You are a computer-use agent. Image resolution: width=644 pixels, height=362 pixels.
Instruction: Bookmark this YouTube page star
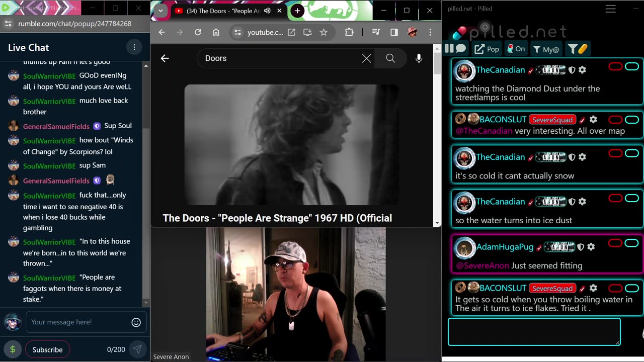point(324,32)
